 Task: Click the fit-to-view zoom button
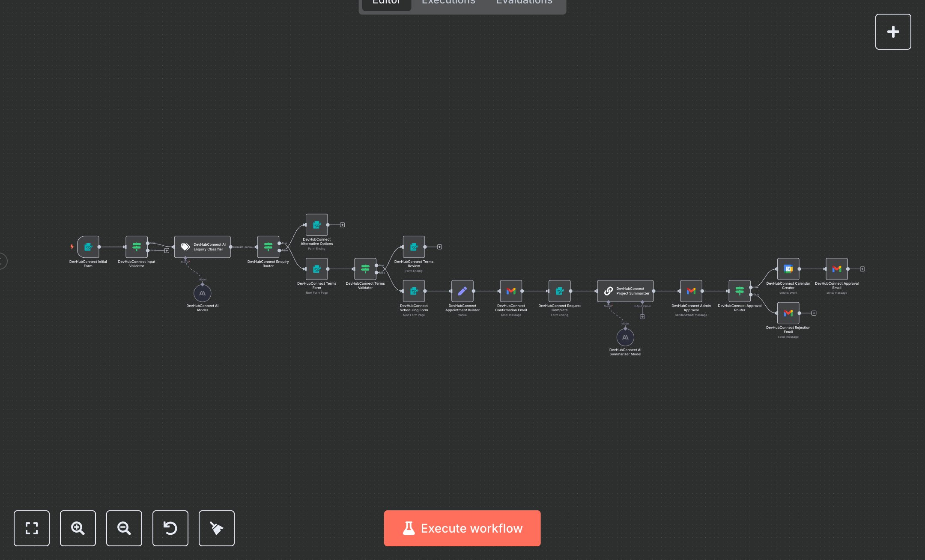[x=32, y=528]
